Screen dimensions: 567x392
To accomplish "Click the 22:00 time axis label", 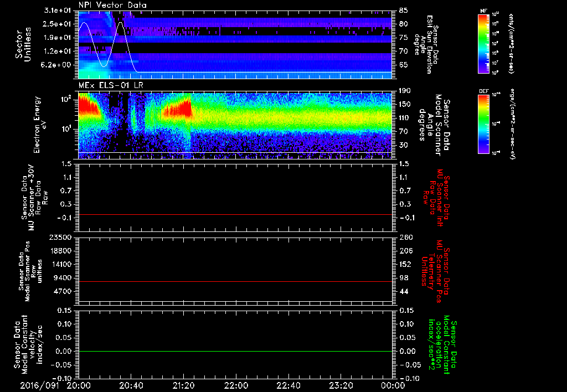I will pos(236,385).
